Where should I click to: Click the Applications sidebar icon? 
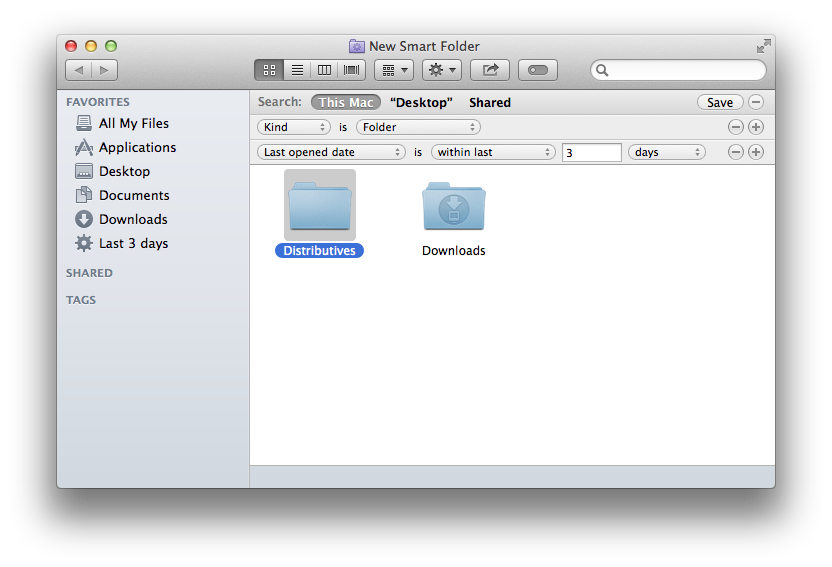tap(84, 147)
